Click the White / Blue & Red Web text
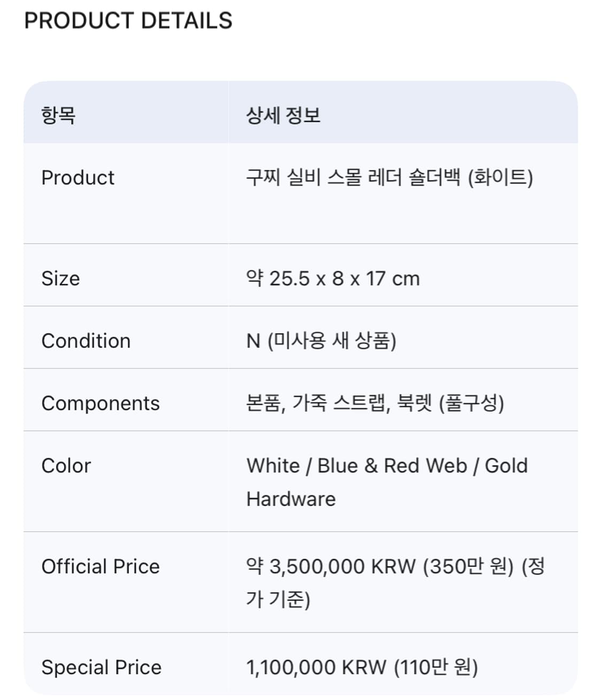The height and width of the screenshot is (700, 601). (357, 466)
